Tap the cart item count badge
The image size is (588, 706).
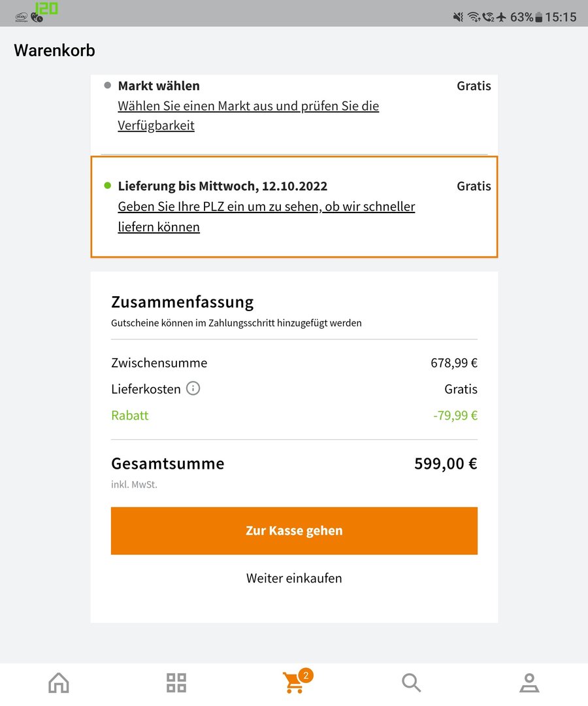tap(305, 675)
